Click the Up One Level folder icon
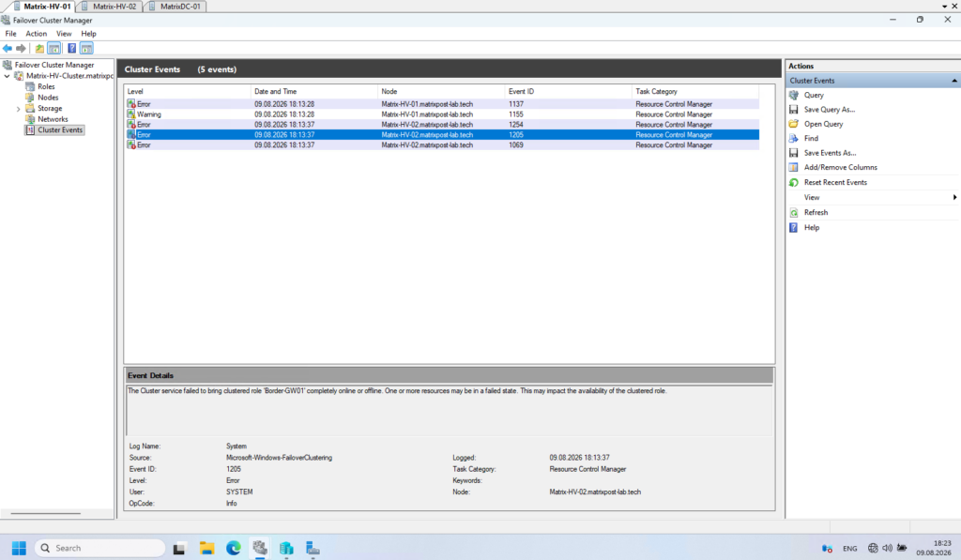Viewport: 961px width, 560px height. coord(39,49)
